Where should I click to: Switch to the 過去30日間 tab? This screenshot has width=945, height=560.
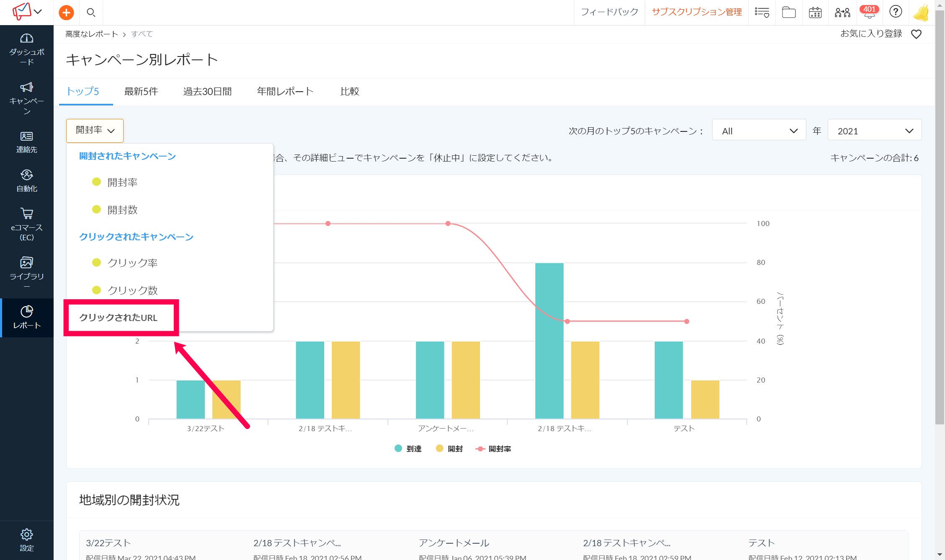(207, 92)
